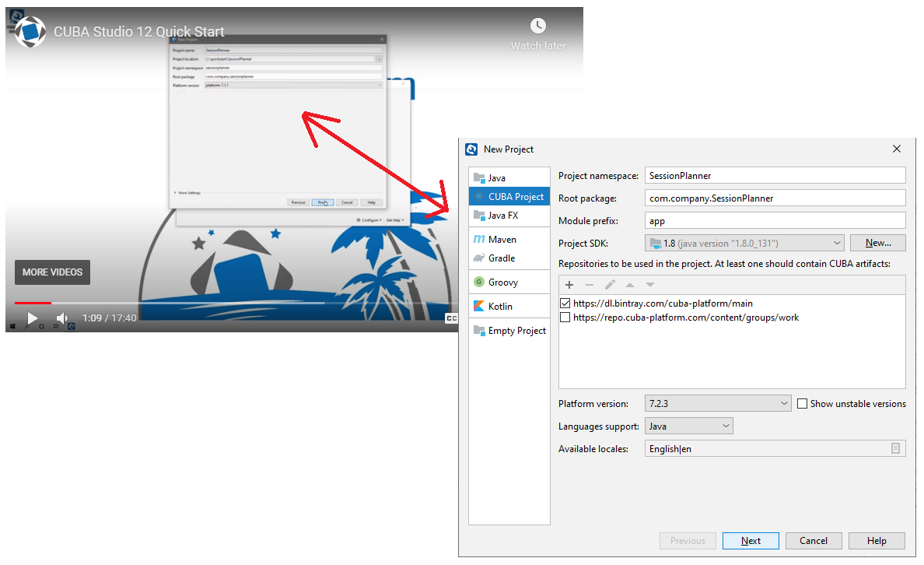Click the Previous button in New Project
The height and width of the screenshot is (565, 924).
(688, 540)
